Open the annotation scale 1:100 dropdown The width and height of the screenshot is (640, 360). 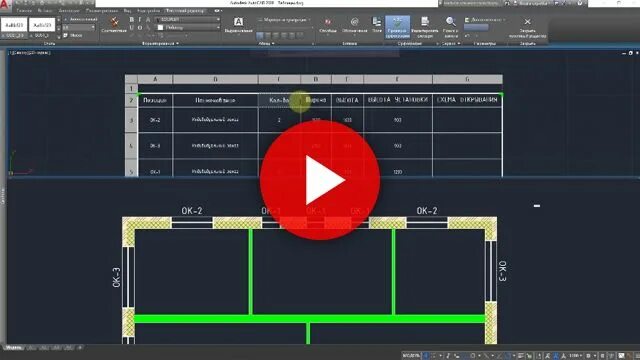pos(576,356)
